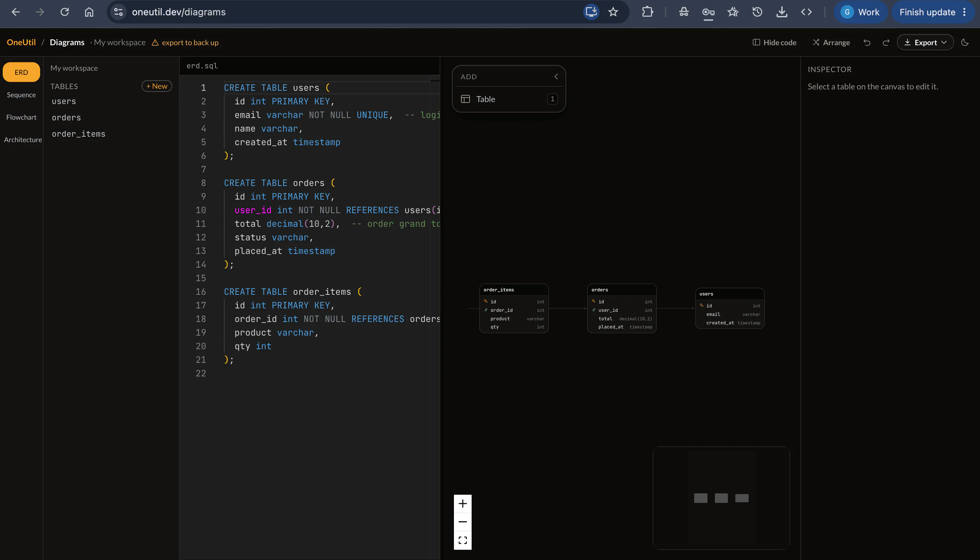Screen dimensions: 980x560
Task: Click the export to back up warning
Action: click(x=185, y=42)
